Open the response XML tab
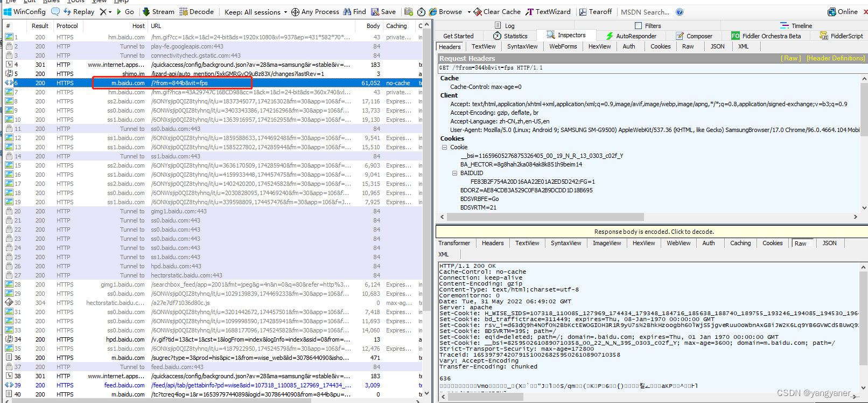 click(444, 254)
